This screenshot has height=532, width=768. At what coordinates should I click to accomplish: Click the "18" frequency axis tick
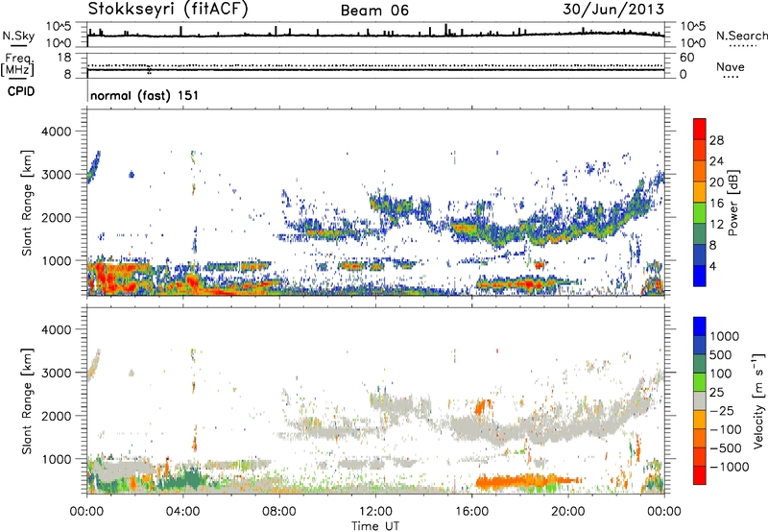(x=64, y=58)
